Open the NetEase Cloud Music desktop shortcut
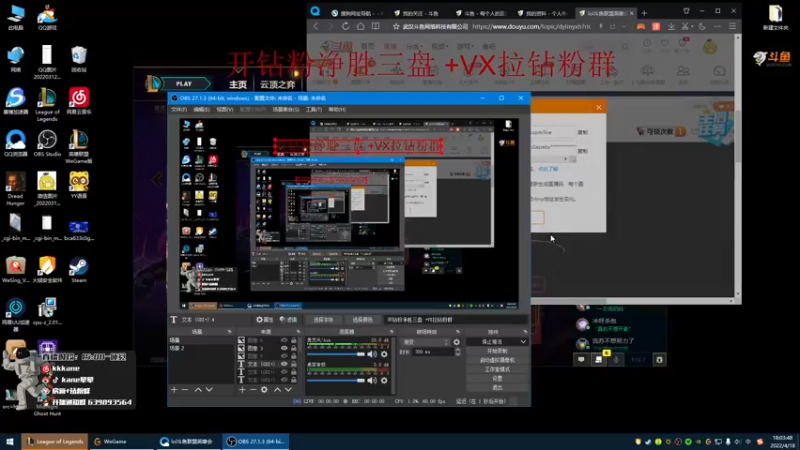Image resolution: width=800 pixels, height=450 pixels. (x=79, y=101)
